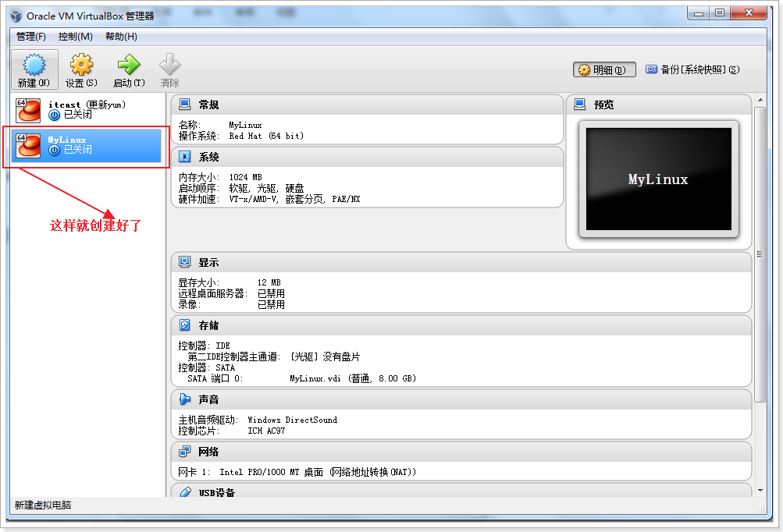
Task: Click the 预览 panel title
Action: click(603, 105)
